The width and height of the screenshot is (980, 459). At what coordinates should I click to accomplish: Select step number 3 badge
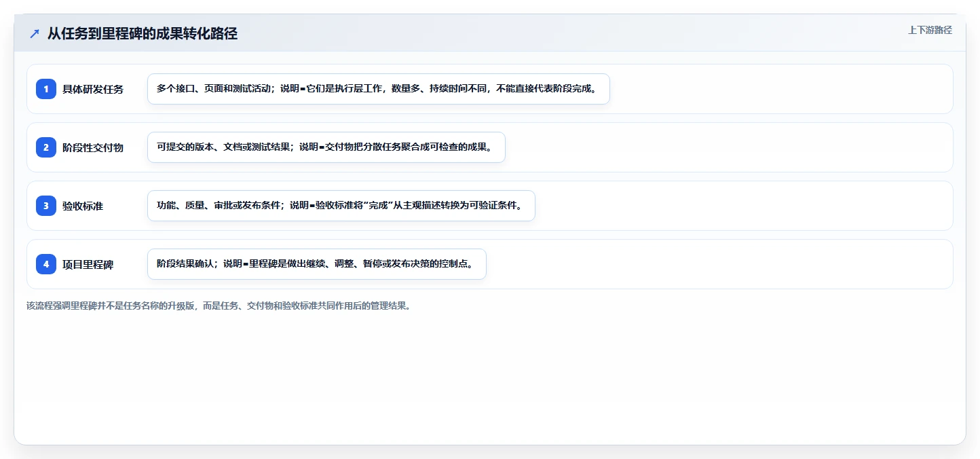click(x=46, y=206)
